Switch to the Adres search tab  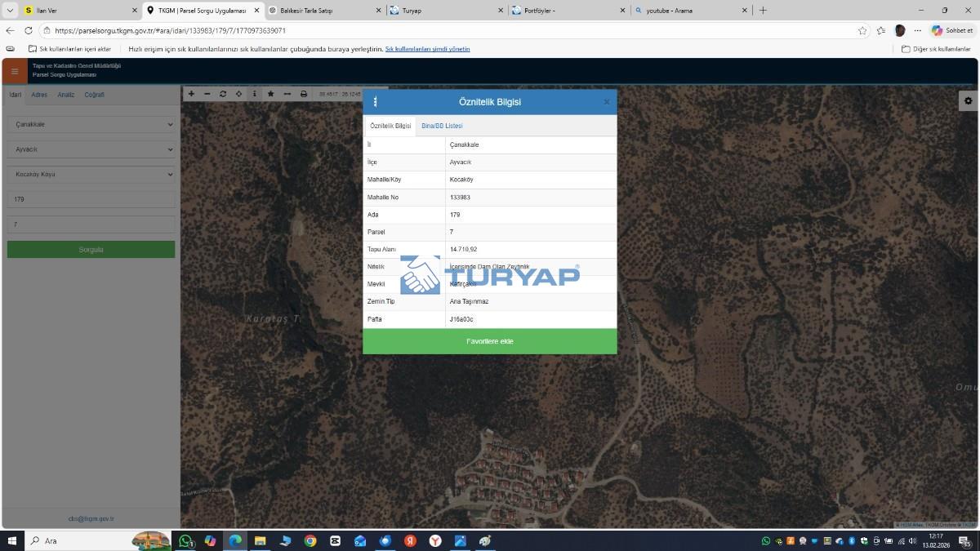point(39,95)
